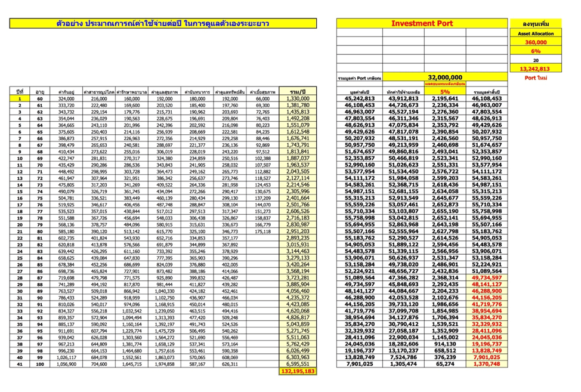Click the 32,000,000 retirement port value
Screen dimensions: 581x392
pos(445,77)
